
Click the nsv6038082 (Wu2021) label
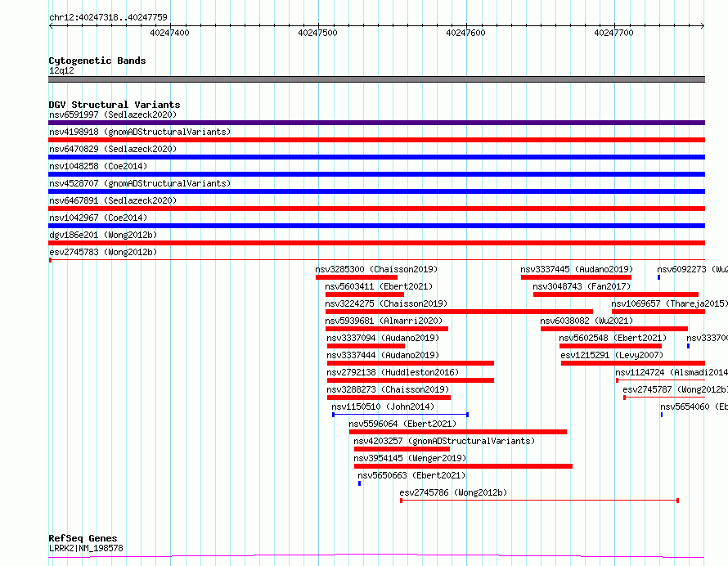(x=586, y=321)
